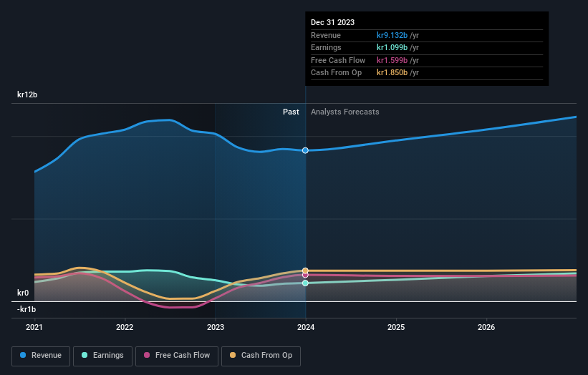
Task: Click the 2022 x-axis label
Action: (125, 327)
